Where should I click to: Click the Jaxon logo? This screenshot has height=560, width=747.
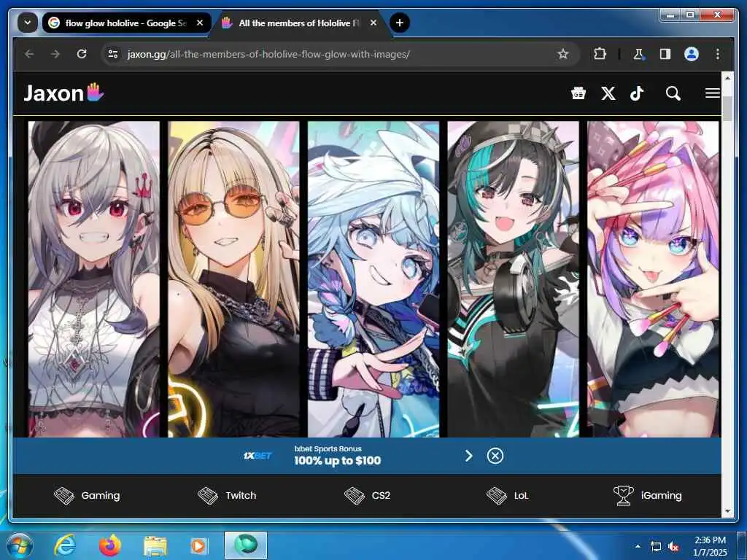pyautogui.click(x=63, y=93)
